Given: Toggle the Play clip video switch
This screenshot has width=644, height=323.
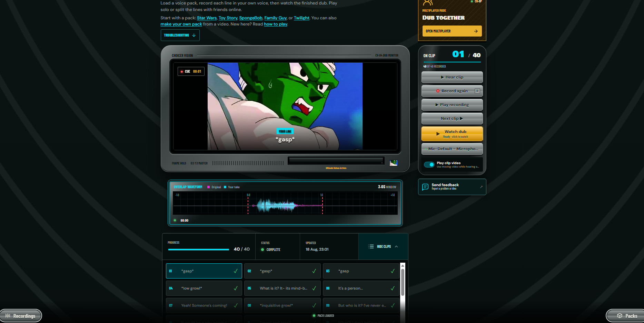Looking at the screenshot, I should (429, 164).
